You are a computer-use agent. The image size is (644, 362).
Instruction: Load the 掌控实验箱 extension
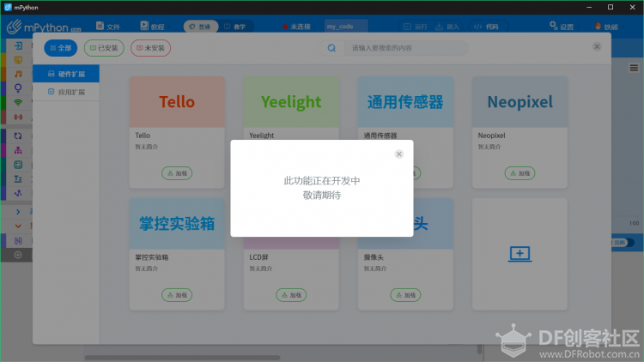click(x=177, y=295)
